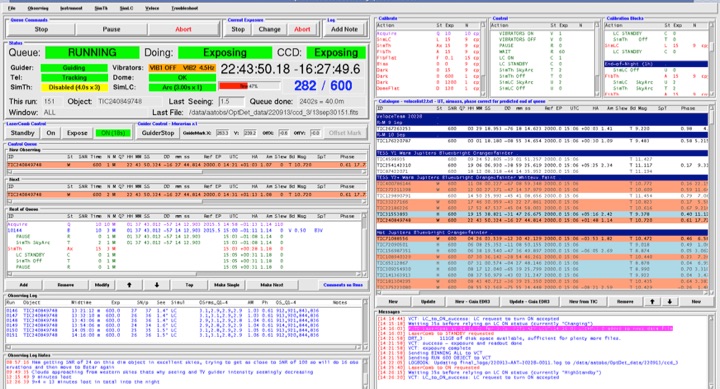Viewport: 720px width, 389px height.
Task: Click Make Next queue button
Action: (272, 285)
